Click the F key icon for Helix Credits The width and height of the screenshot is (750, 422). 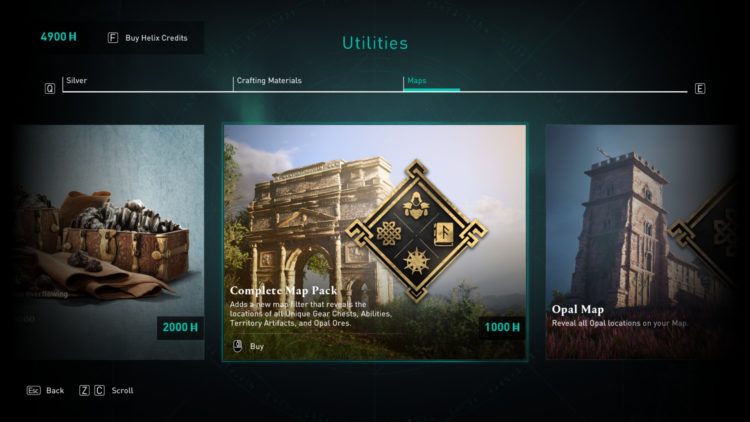pos(113,38)
